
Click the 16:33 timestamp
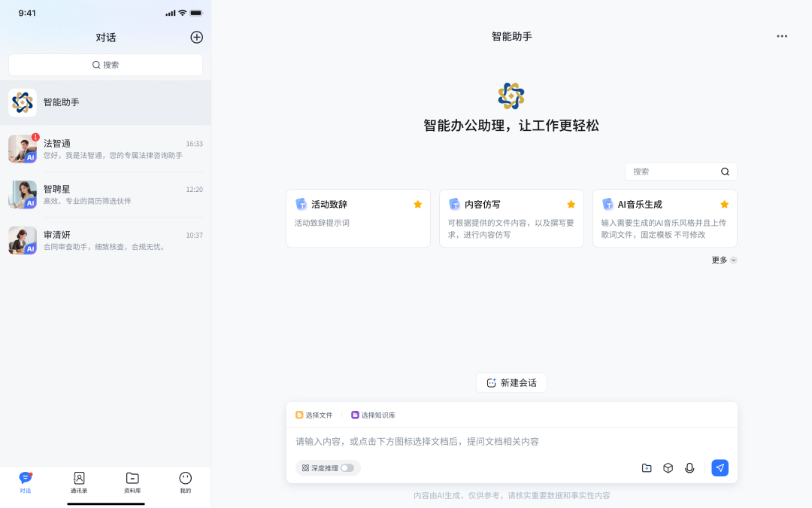click(x=194, y=144)
